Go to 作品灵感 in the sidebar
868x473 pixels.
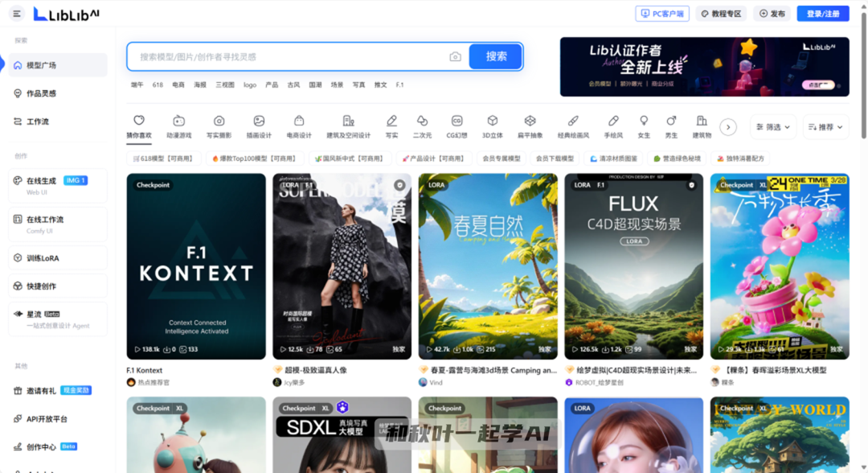pos(58,93)
